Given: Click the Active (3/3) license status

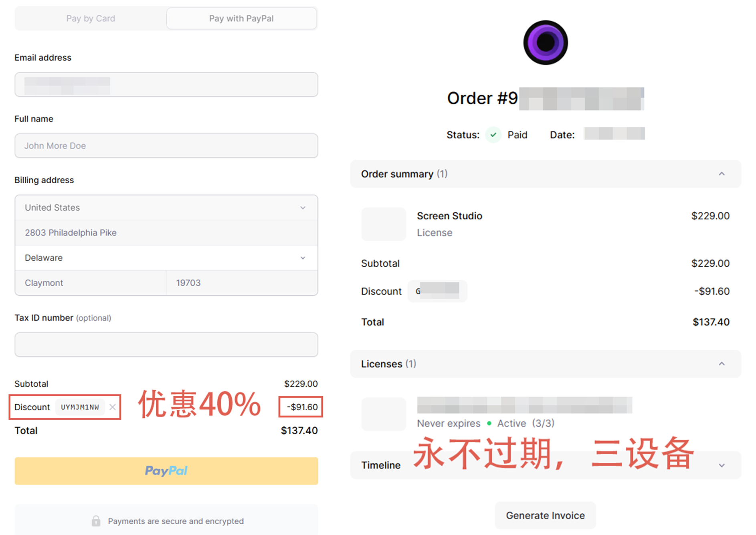Looking at the screenshot, I should pos(526,424).
